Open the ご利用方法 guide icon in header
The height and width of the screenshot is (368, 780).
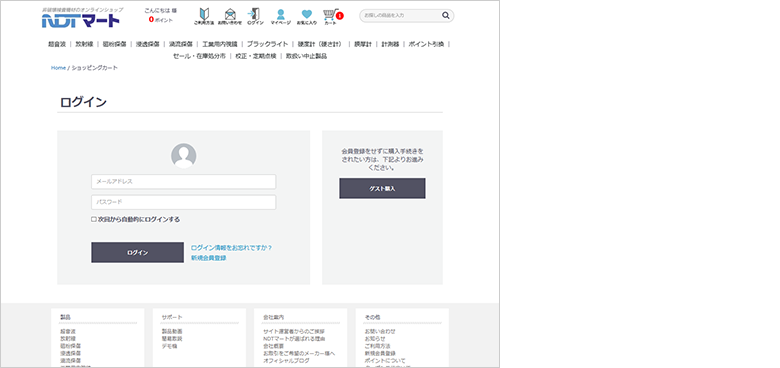pos(204,16)
